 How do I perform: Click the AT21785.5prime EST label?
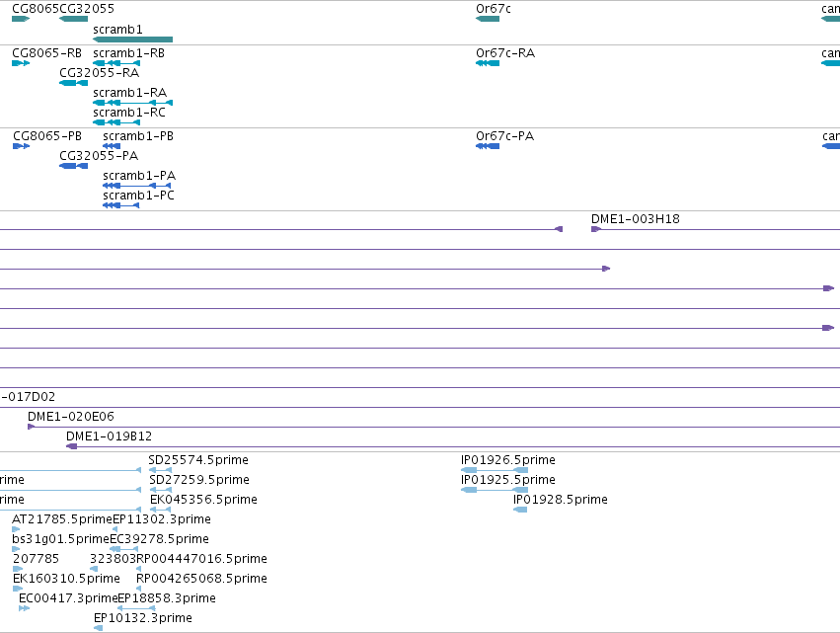pyautogui.click(x=62, y=519)
